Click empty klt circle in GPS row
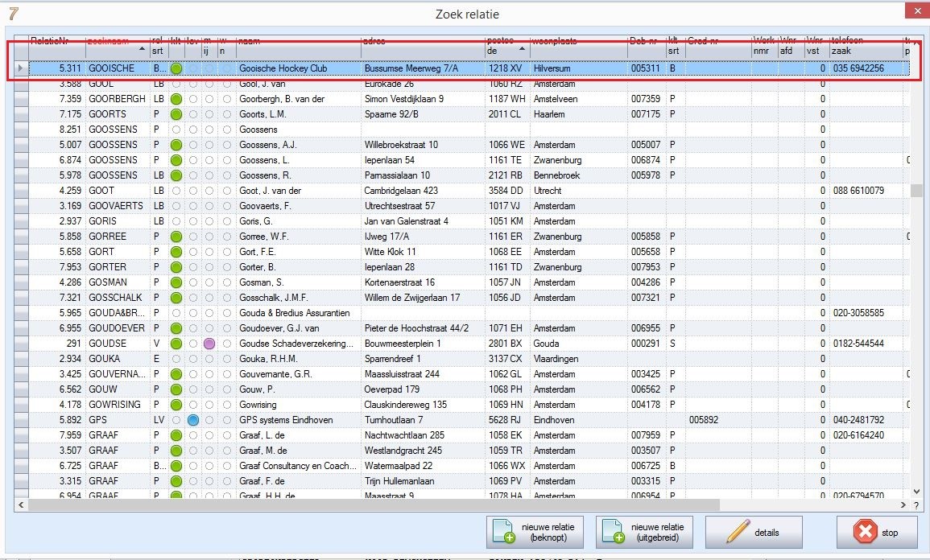 pos(176,420)
